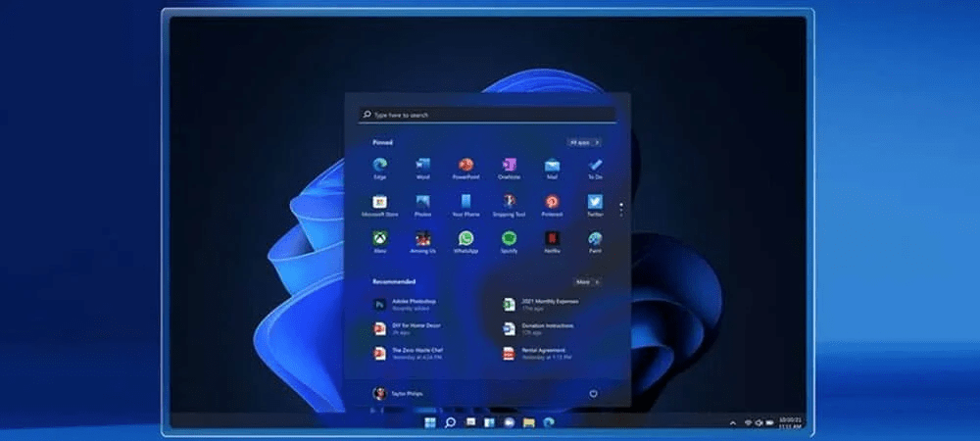Open Widgets from the taskbar
This screenshot has width=980, height=441.
tap(489, 423)
